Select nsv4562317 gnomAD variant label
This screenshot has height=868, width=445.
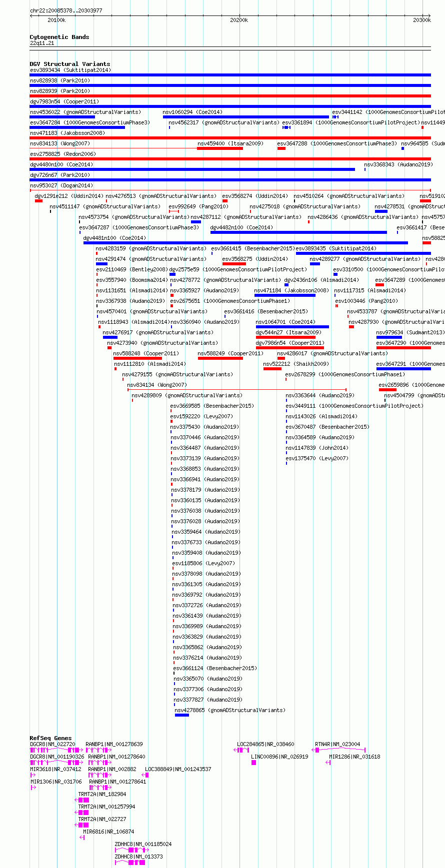click(224, 122)
